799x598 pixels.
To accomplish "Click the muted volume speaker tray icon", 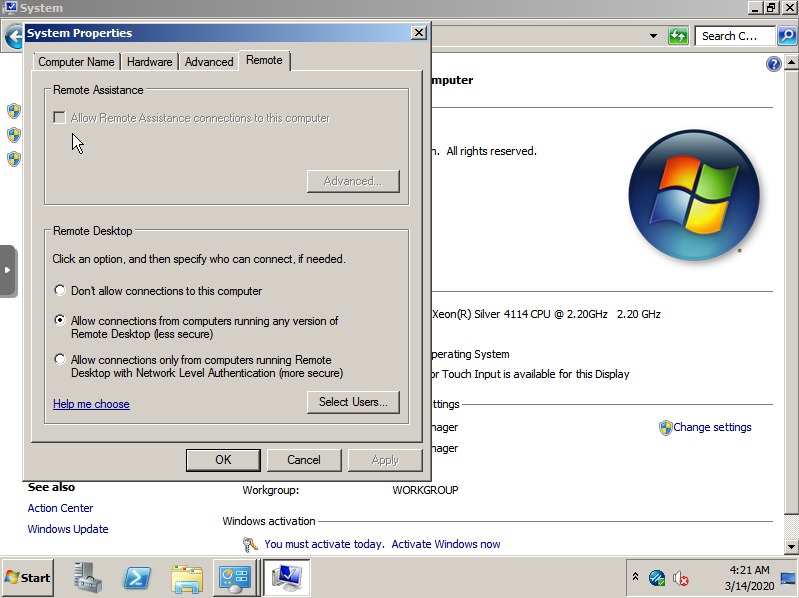I will click(680, 578).
